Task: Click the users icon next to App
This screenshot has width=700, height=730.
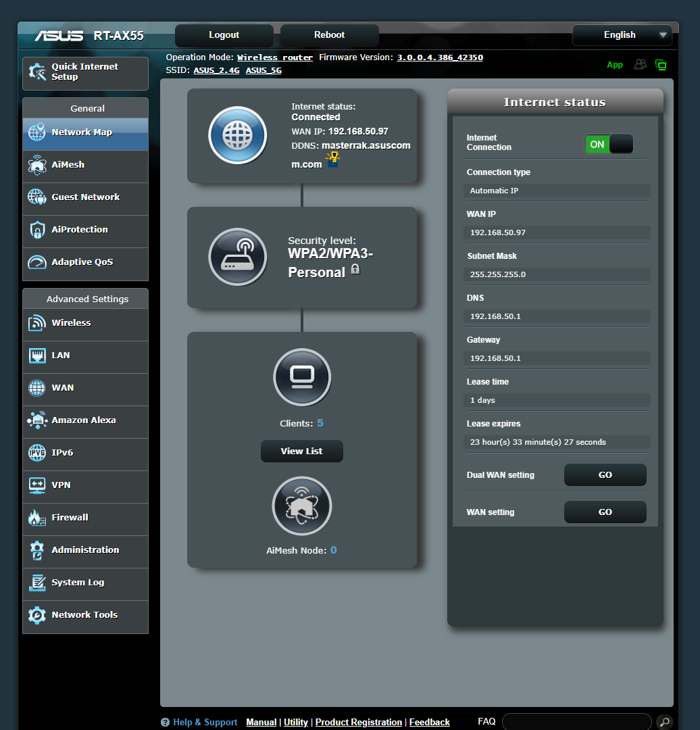Action: point(641,64)
